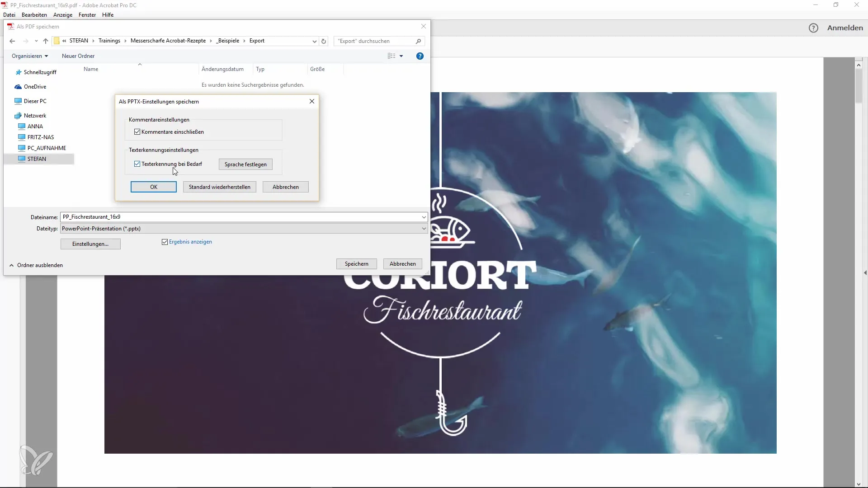Go up one folder level arrow
The height and width of the screenshot is (488, 868).
tap(46, 41)
